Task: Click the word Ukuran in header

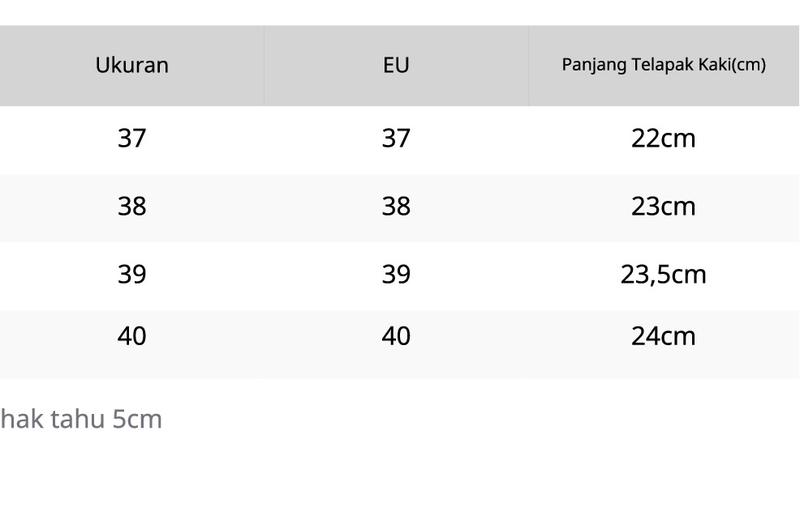Action: tap(132, 65)
